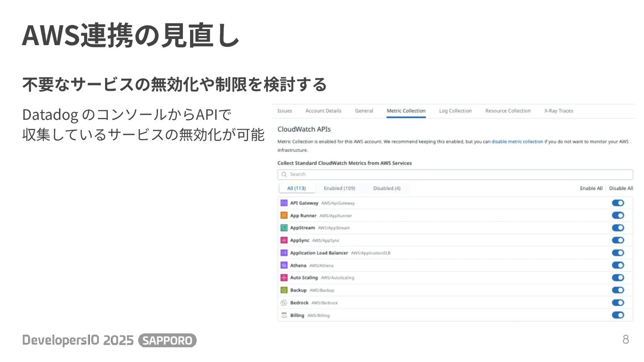Turn off Application Load Balancer toggle

pos(618,253)
